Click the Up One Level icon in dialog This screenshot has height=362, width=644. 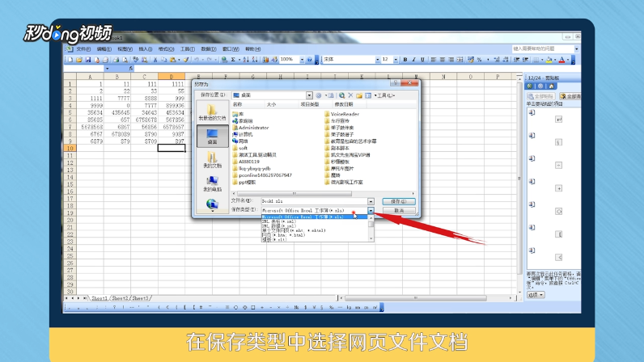tap(331, 95)
